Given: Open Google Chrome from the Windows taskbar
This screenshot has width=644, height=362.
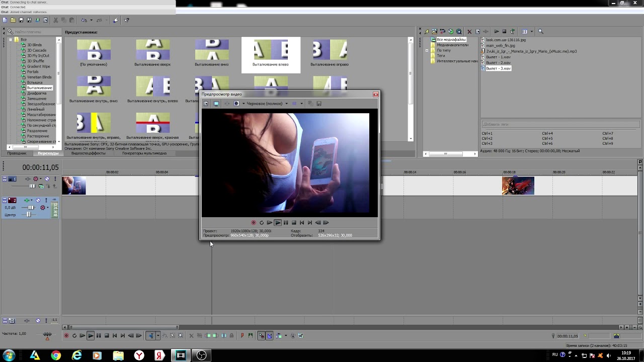Looking at the screenshot, I should pos(56,355).
